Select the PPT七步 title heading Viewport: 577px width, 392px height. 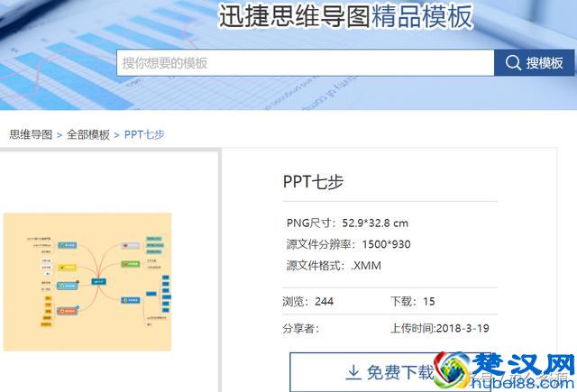pos(313,182)
